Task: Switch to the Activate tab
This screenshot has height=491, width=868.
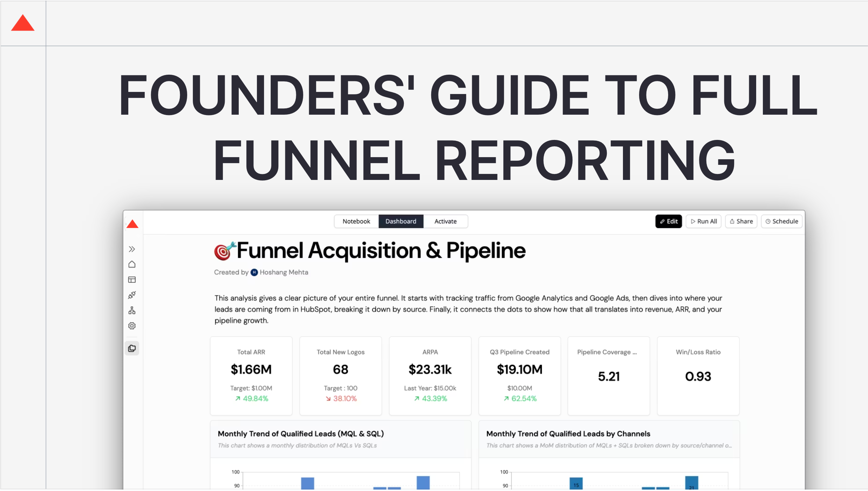Action: coord(445,221)
